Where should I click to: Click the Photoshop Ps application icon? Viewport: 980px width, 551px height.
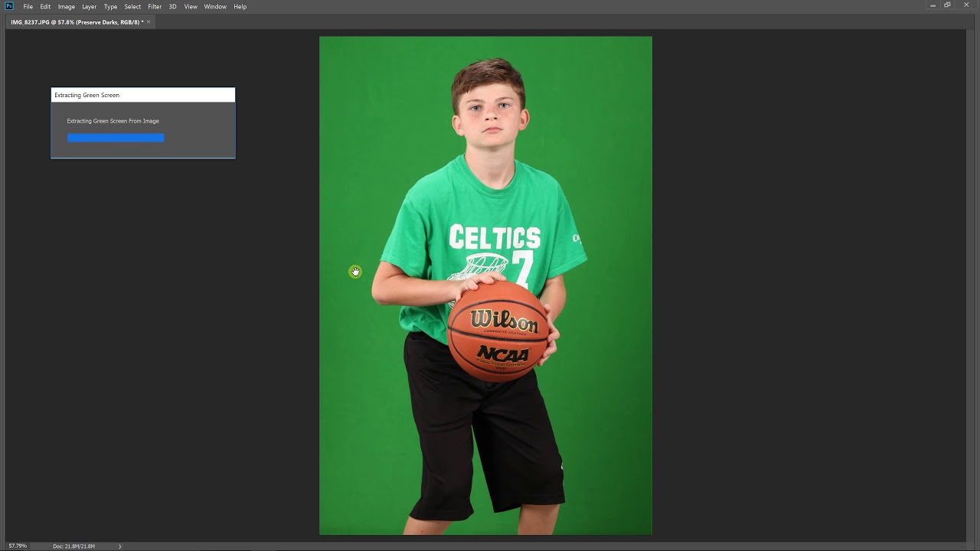[x=9, y=6]
